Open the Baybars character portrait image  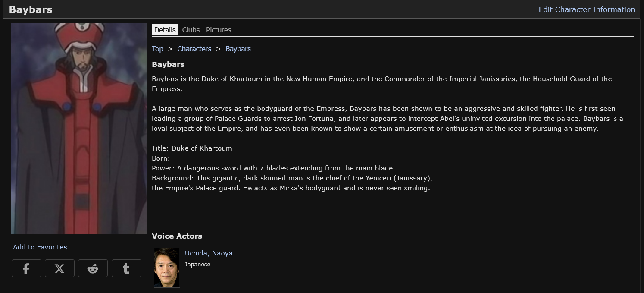(79, 129)
